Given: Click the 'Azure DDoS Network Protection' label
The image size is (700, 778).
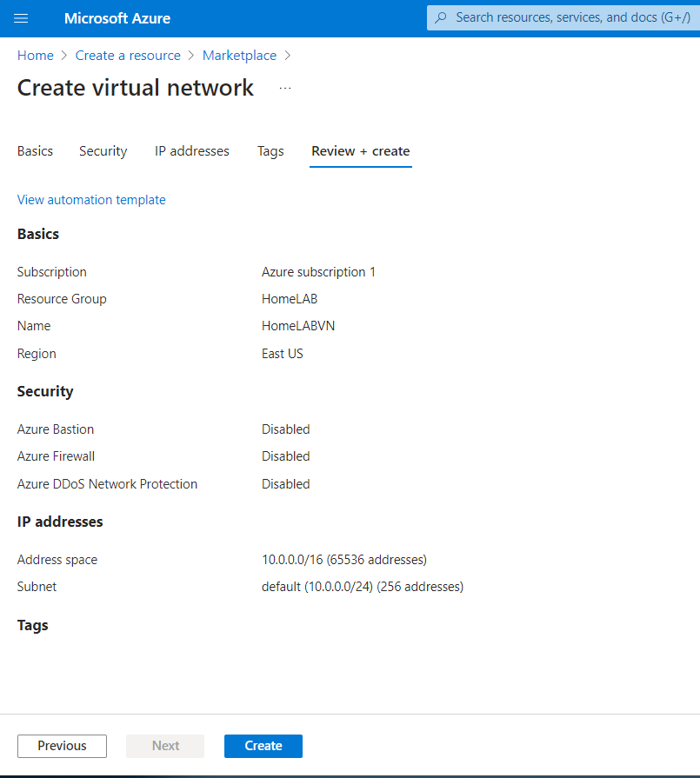Looking at the screenshot, I should [107, 484].
